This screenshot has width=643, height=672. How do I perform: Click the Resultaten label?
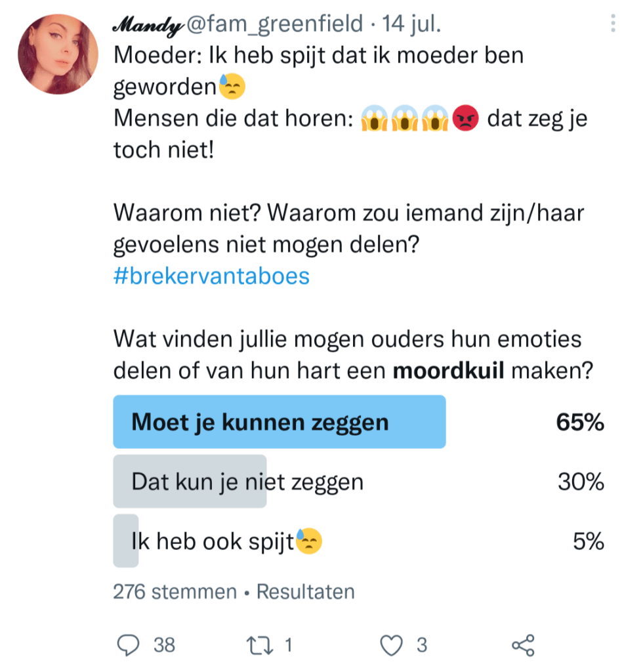pos(305,592)
